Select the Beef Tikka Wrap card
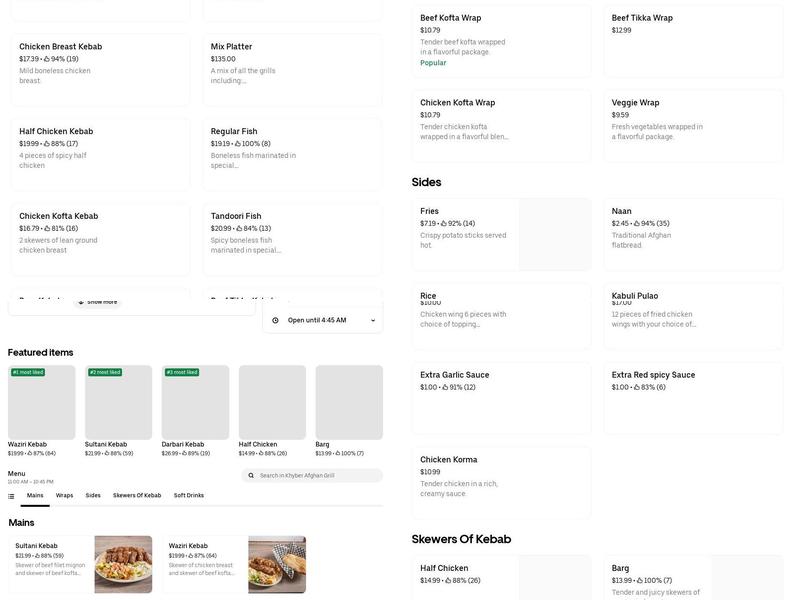Screen dimensions: 800x600 coord(693,41)
